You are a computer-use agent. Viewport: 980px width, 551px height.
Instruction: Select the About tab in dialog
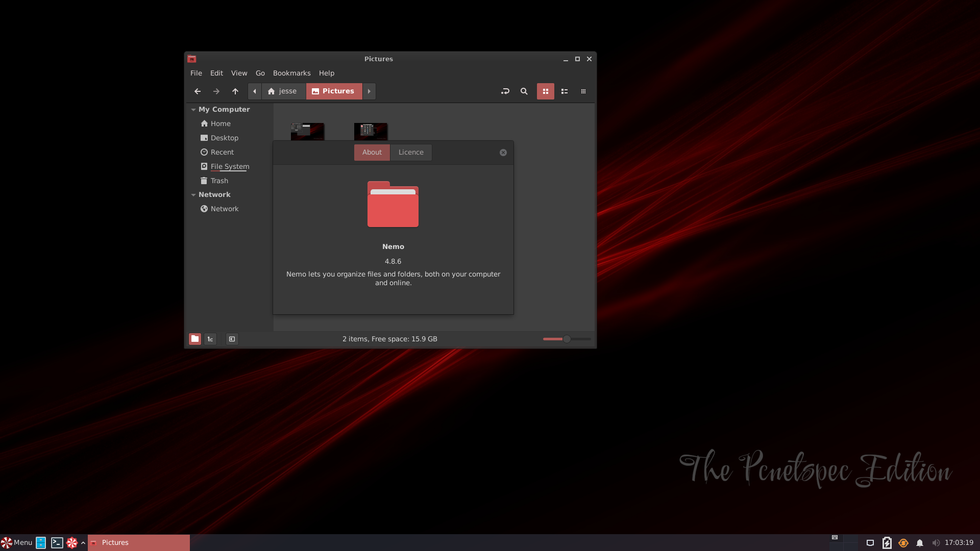pos(372,153)
